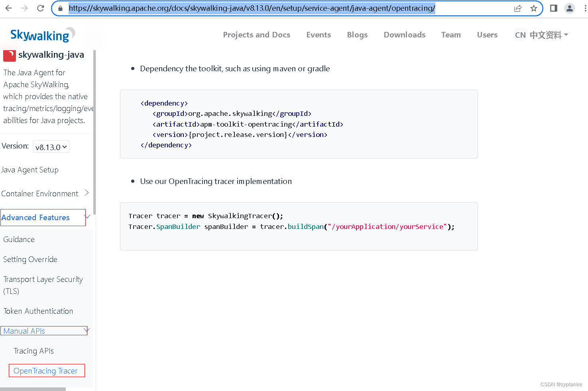Click the browser profile avatar icon

pos(570,8)
